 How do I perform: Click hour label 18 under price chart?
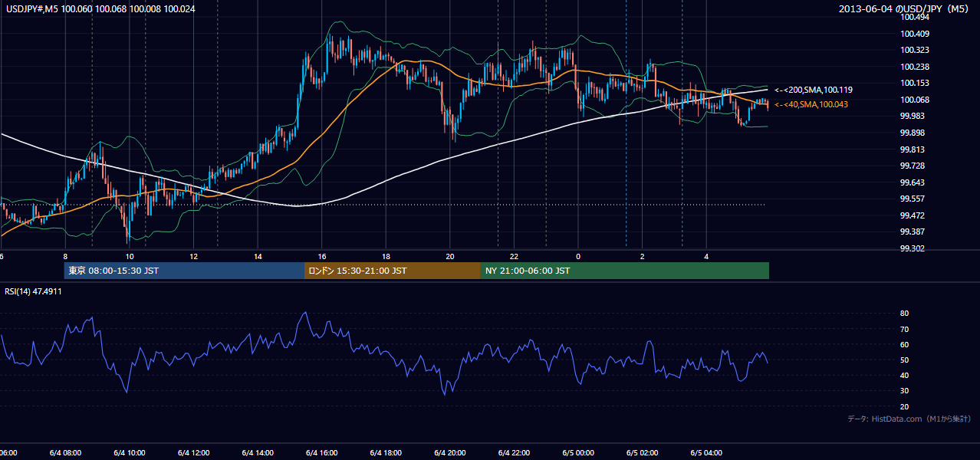(x=386, y=257)
